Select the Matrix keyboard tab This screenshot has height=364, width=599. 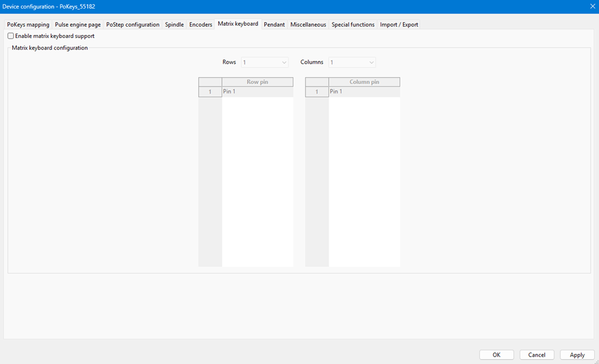238,24
